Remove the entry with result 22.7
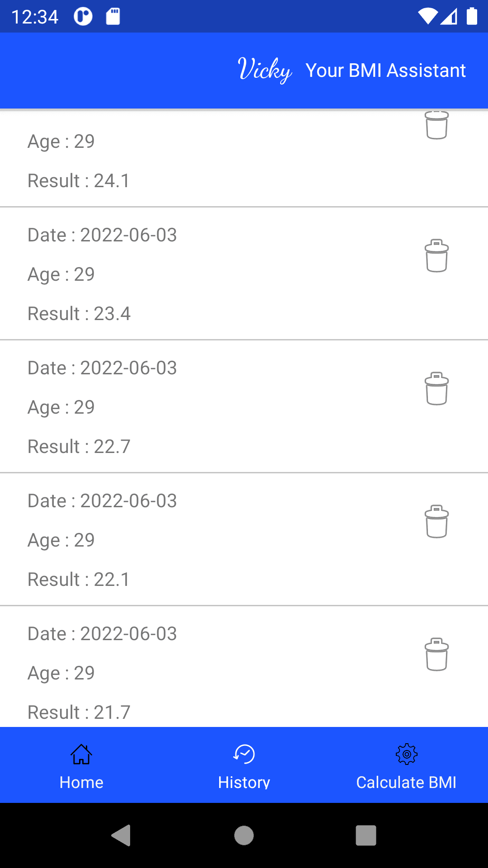This screenshot has height=868, width=488. point(436,389)
